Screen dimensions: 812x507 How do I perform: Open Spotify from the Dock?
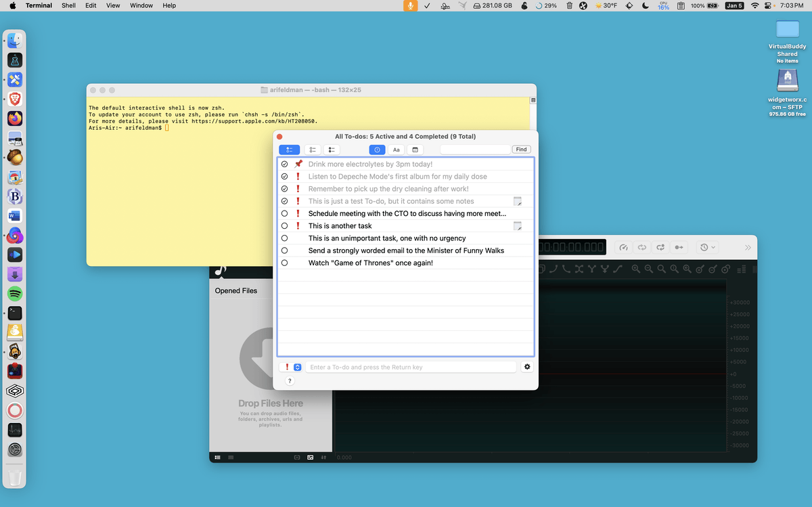15,294
